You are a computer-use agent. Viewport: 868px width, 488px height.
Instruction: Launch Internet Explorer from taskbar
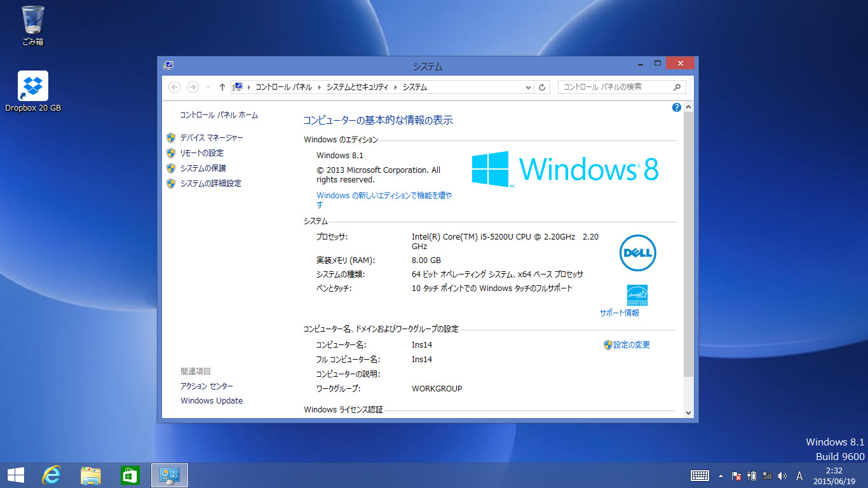click(51, 475)
